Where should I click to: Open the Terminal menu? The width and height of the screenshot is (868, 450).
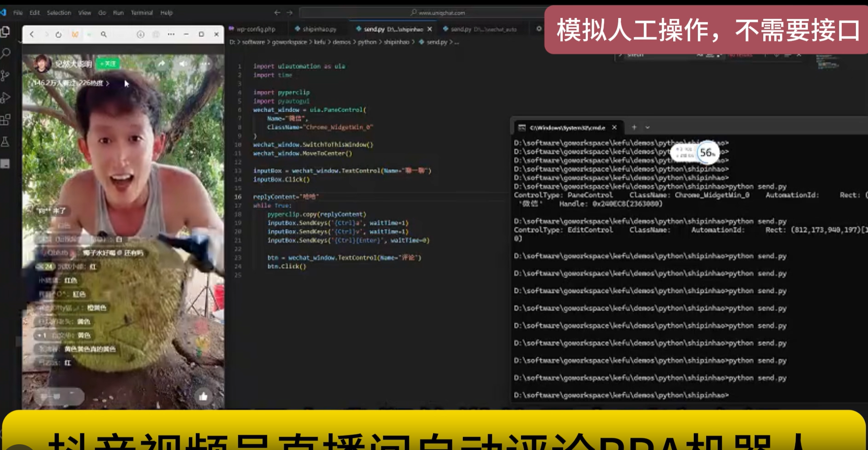141,13
